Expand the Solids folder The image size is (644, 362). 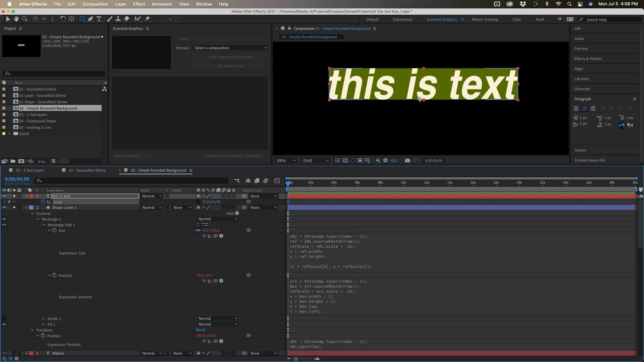pos(9,134)
